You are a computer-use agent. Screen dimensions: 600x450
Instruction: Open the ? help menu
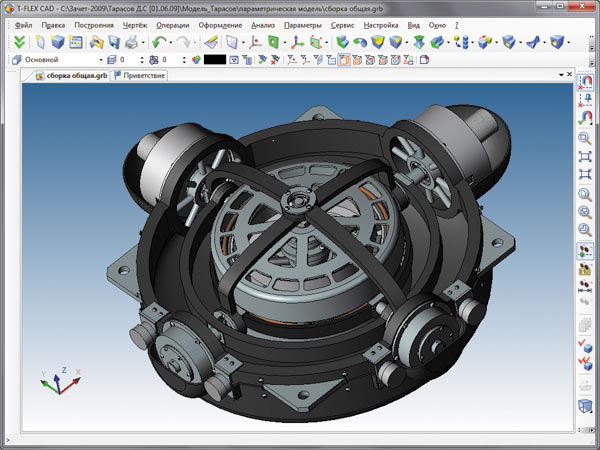pyautogui.click(x=456, y=25)
